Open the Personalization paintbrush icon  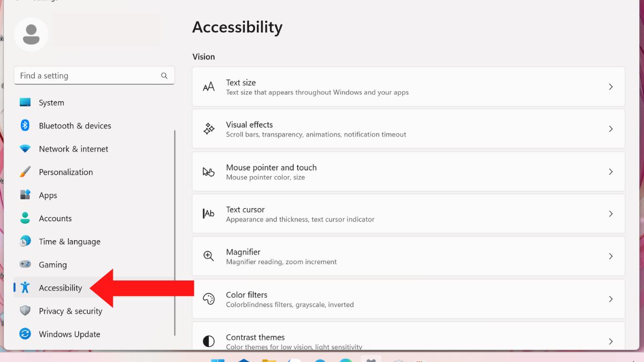tap(25, 172)
